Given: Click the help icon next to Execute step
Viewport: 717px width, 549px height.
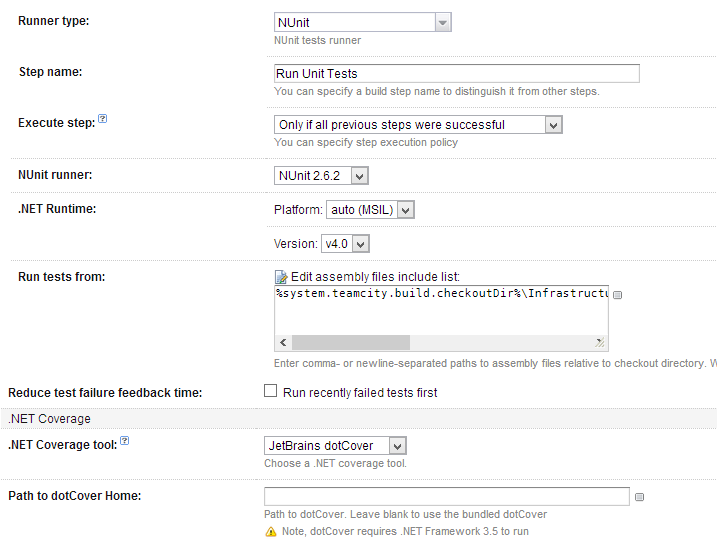Looking at the screenshot, I should point(102,121).
